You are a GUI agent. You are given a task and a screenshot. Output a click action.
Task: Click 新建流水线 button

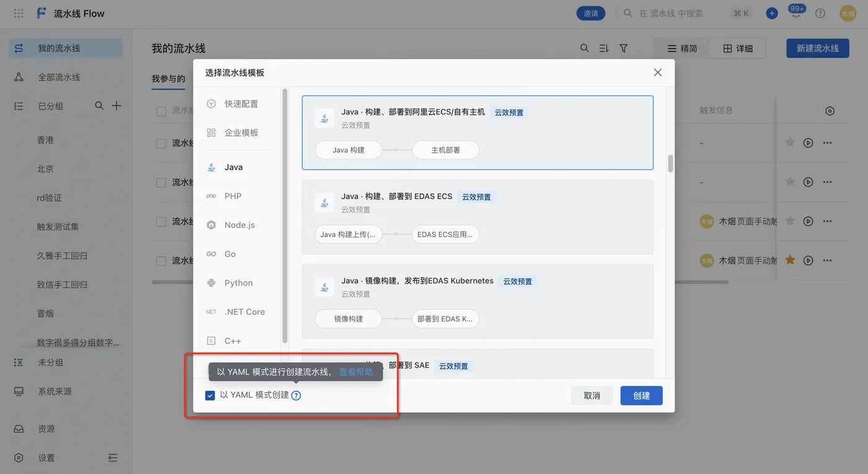[x=818, y=48]
